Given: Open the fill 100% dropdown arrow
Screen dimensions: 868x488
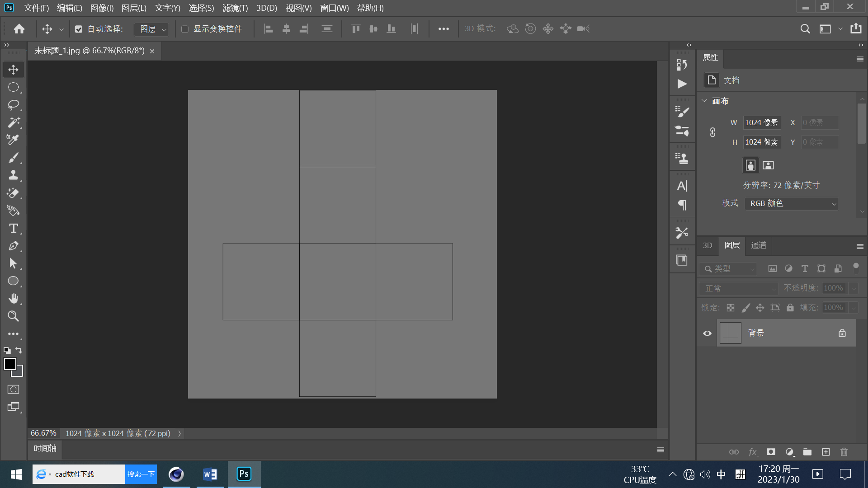Looking at the screenshot, I should click(853, 308).
